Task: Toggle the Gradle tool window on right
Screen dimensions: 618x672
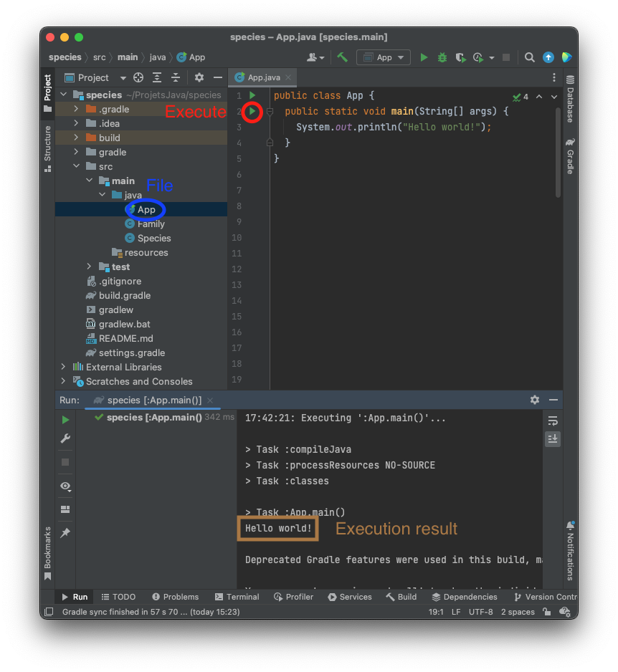Action: click(x=570, y=156)
